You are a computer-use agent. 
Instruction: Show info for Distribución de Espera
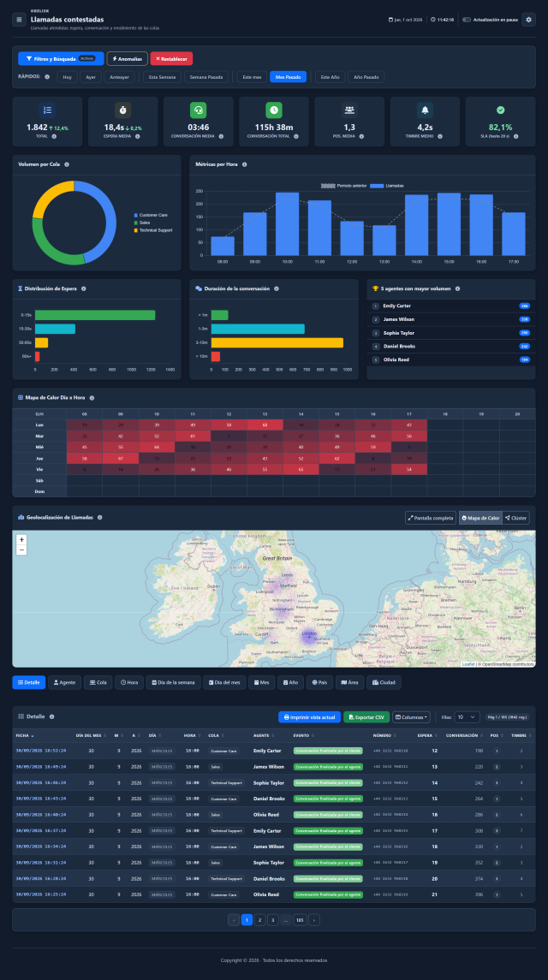[x=83, y=288]
